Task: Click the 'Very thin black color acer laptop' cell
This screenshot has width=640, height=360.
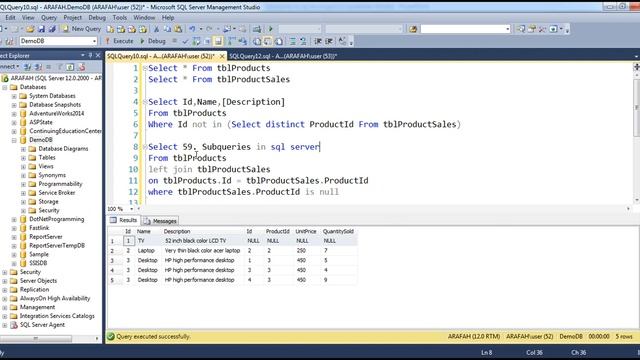Action: click(202, 251)
